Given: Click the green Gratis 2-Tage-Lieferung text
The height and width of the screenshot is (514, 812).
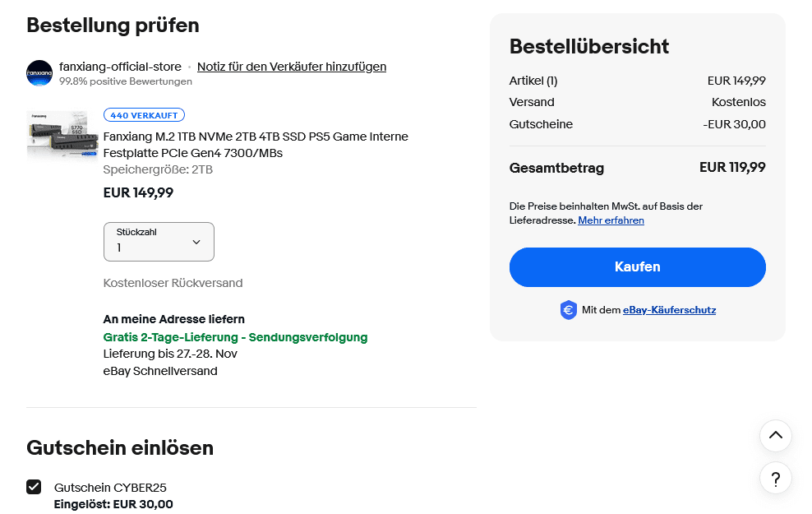Looking at the screenshot, I should click(235, 337).
